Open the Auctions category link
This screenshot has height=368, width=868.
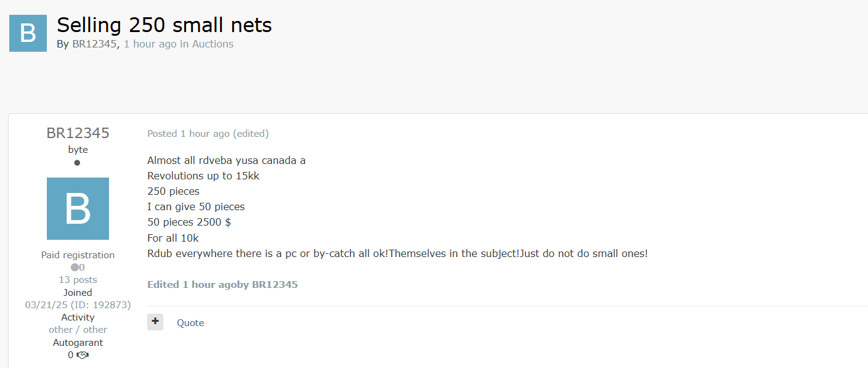pyautogui.click(x=213, y=44)
